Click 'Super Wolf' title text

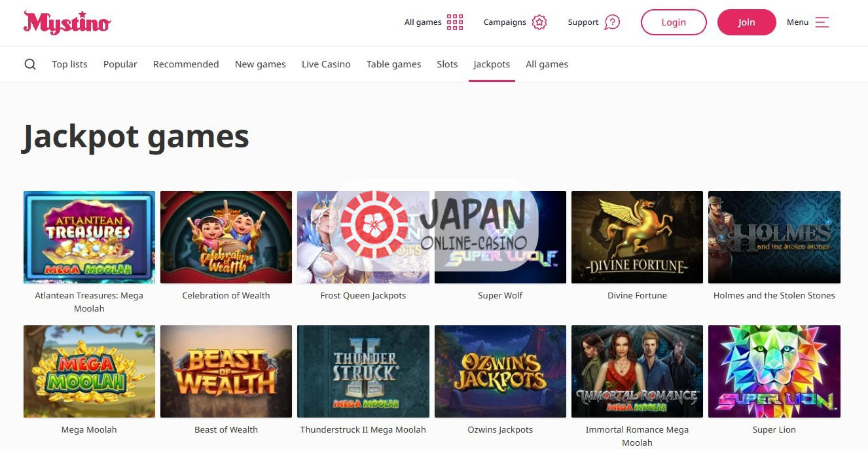(x=500, y=296)
